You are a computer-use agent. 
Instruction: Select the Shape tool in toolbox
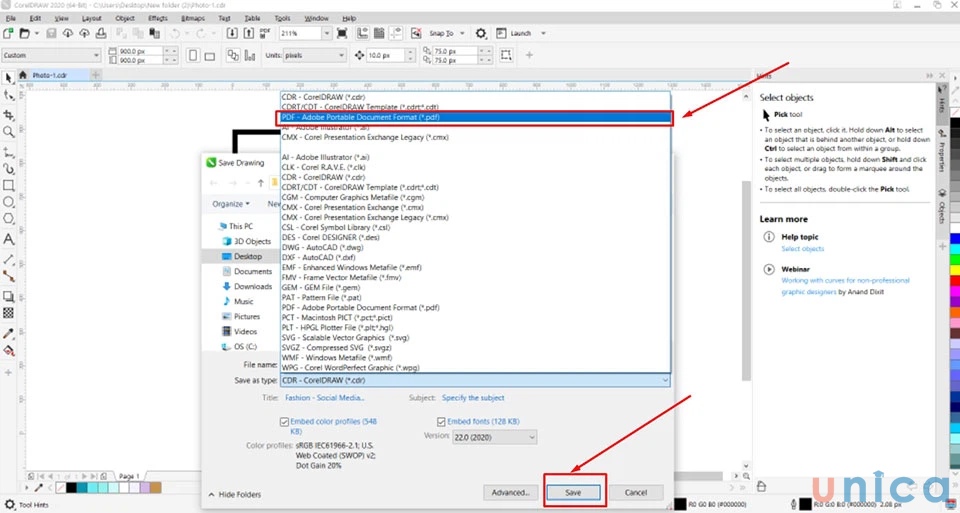coord(9,95)
